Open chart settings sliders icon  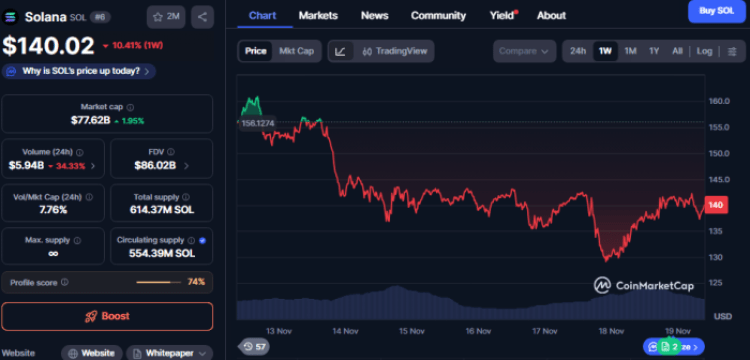[732, 51]
